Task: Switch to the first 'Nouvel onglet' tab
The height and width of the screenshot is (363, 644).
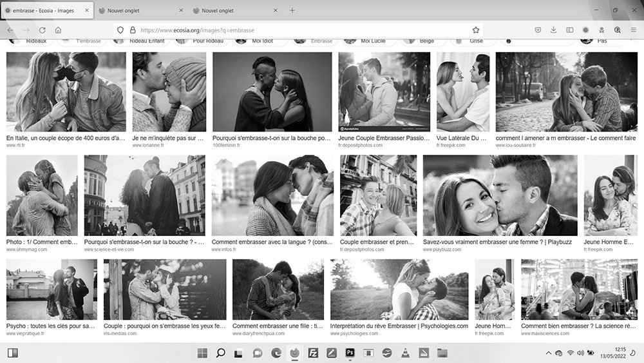Action: [x=141, y=11]
